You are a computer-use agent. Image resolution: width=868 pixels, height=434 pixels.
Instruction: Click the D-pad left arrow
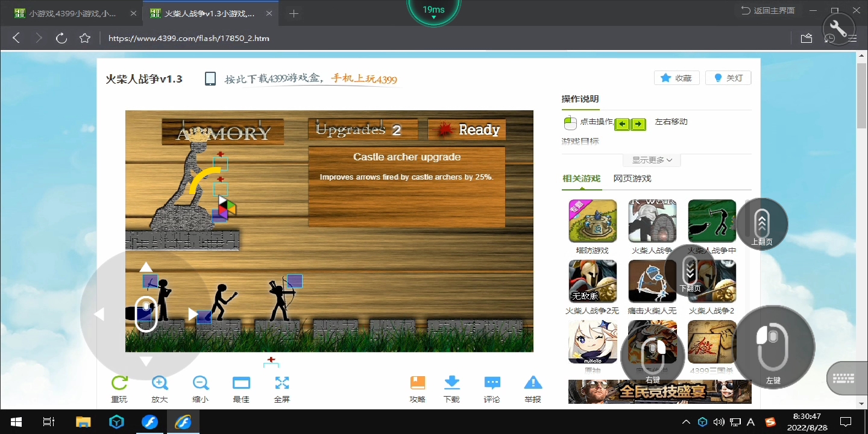pyautogui.click(x=99, y=314)
